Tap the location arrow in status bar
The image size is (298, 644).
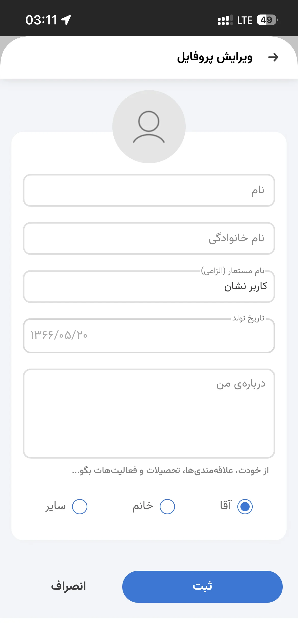(x=66, y=20)
